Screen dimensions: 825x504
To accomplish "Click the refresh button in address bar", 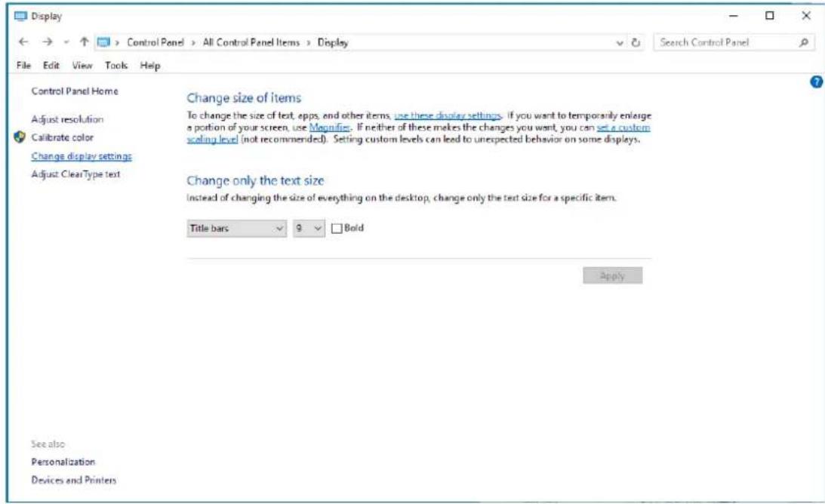I will 636,43.
